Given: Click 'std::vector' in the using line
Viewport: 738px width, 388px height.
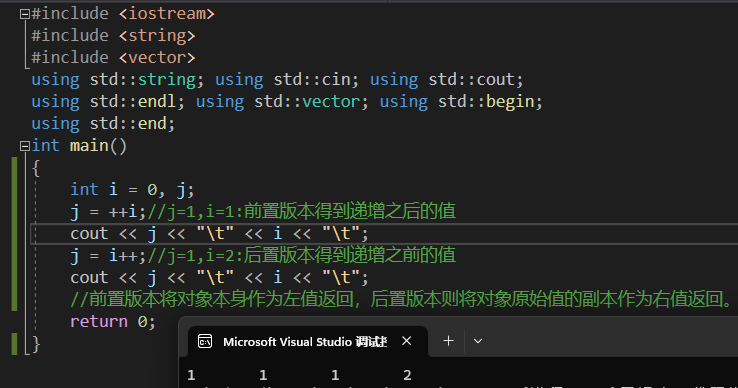Looking at the screenshot, I should [x=307, y=102].
